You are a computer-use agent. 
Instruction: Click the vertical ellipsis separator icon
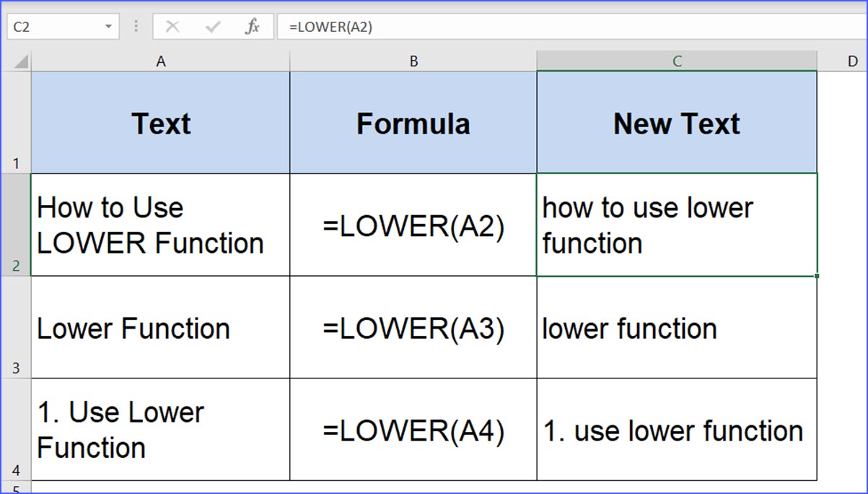(x=135, y=26)
